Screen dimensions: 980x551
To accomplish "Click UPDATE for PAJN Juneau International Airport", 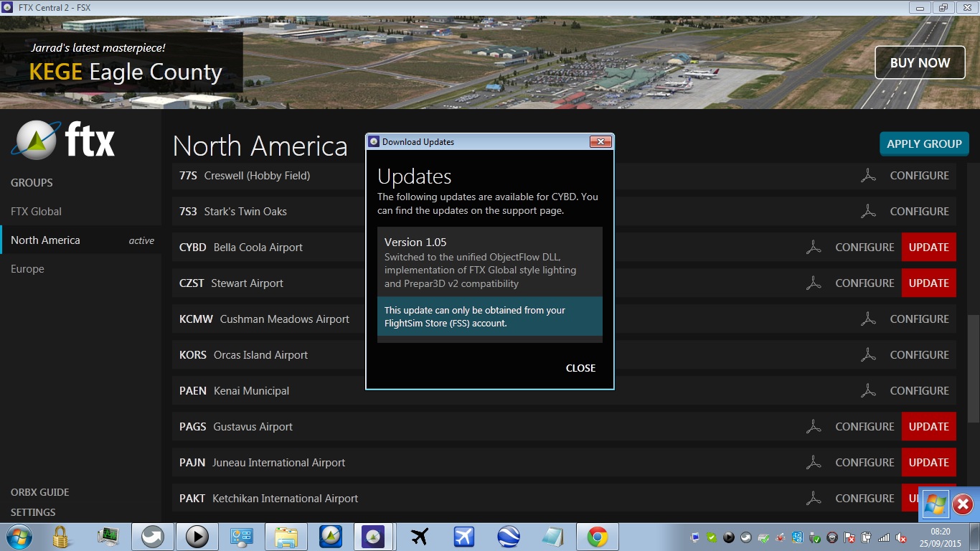I will [929, 463].
